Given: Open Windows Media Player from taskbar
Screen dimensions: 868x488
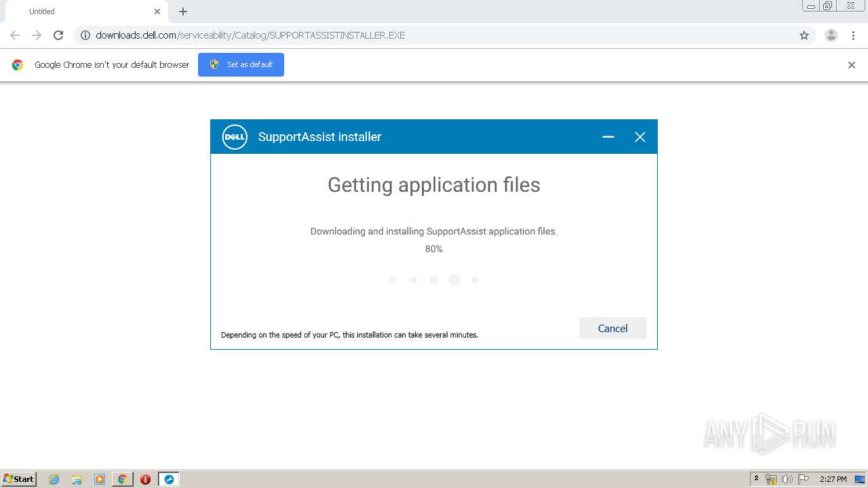Looking at the screenshot, I should 100,479.
